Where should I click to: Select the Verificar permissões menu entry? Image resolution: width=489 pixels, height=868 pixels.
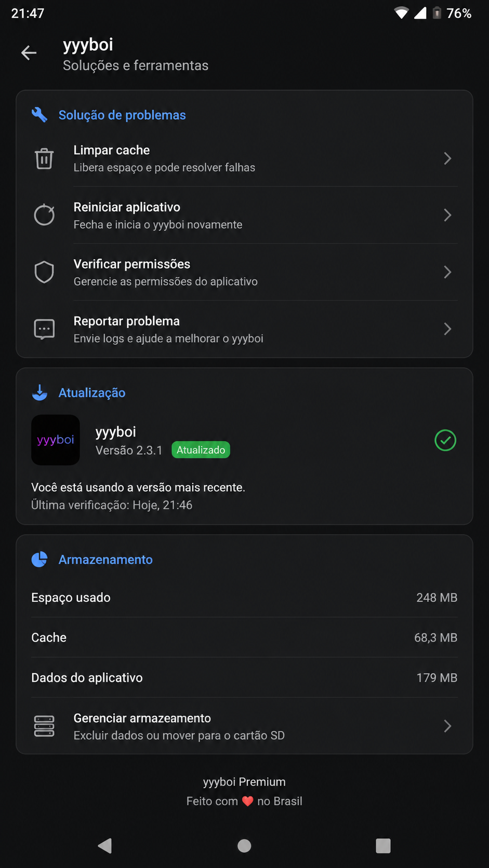(x=244, y=272)
